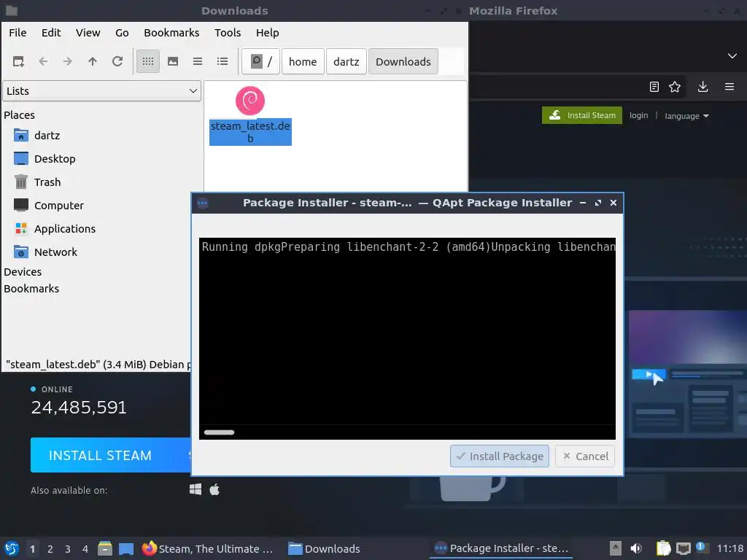Image resolution: width=747 pixels, height=560 pixels.
Task: Click the update notifier tray icon
Action: pos(702,548)
